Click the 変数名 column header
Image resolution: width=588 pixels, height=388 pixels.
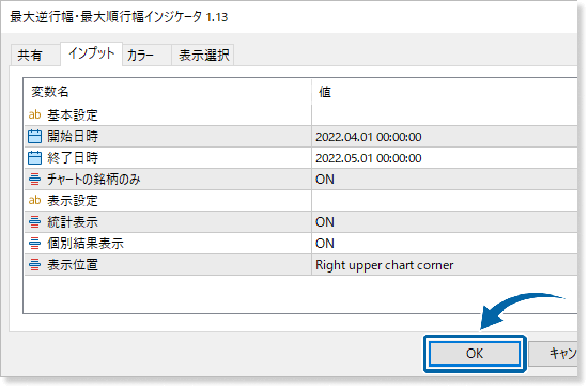coord(50,92)
